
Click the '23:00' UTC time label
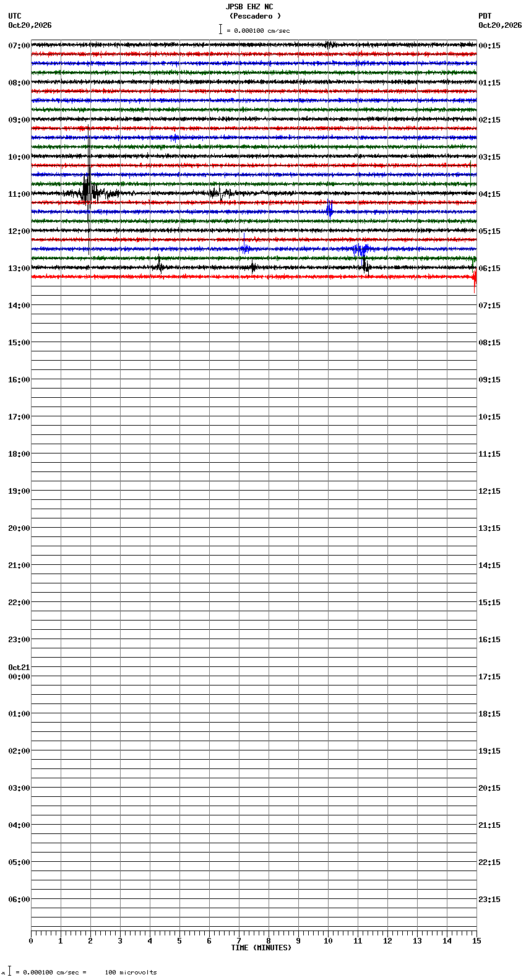[19, 640]
